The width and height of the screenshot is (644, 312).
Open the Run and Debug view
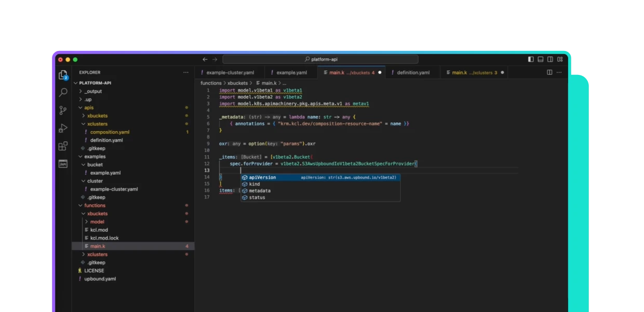(63, 128)
